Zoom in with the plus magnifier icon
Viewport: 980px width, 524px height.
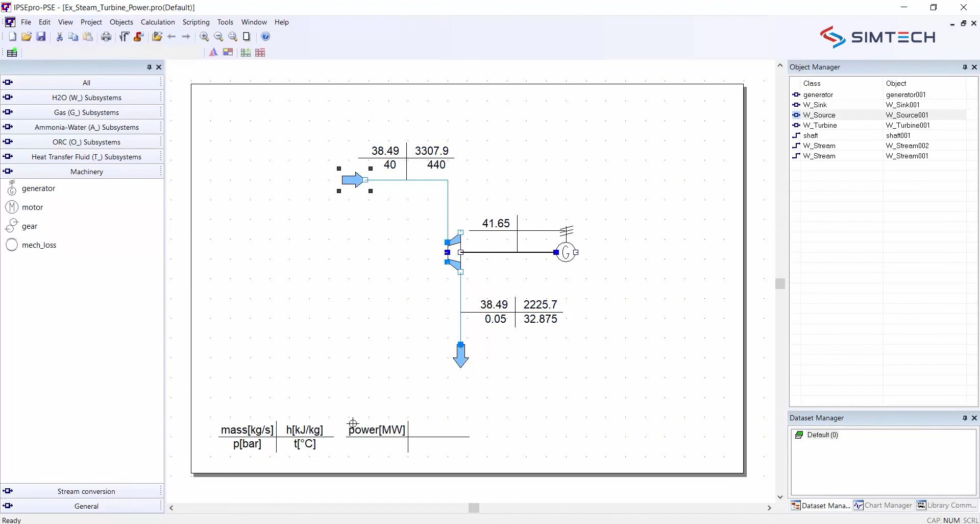coord(204,37)
